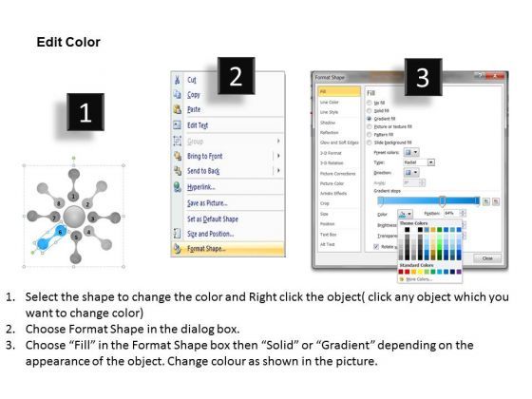The image size is (532, 399).
Task: Select the Gradient fill radio button
Action: (370, 119)
